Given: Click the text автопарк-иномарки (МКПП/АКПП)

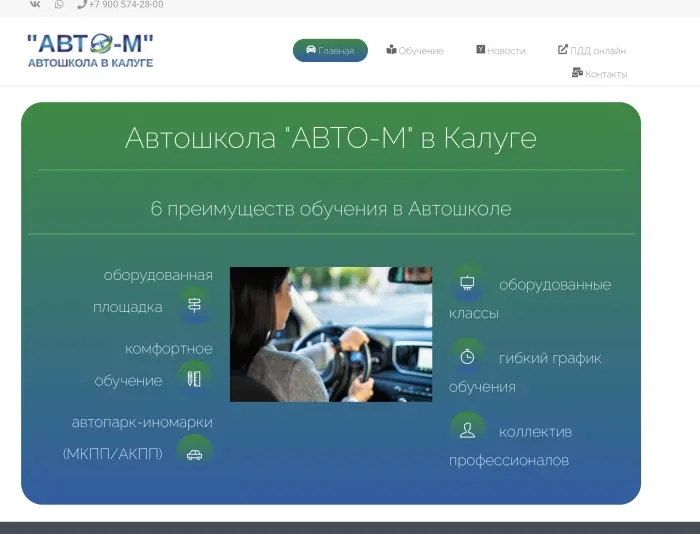Looking at the screenshot, I should (138, 438).
